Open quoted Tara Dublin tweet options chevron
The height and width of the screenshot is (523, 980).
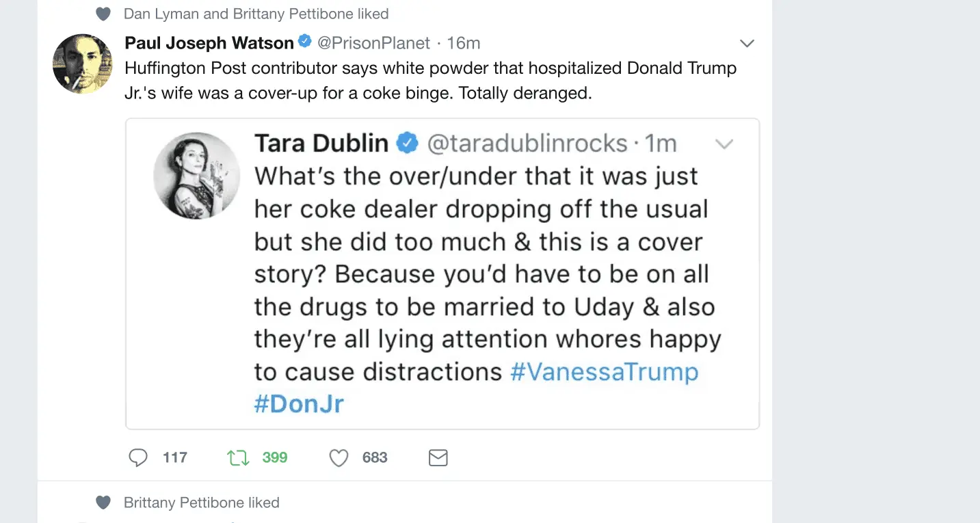point(724,144)
